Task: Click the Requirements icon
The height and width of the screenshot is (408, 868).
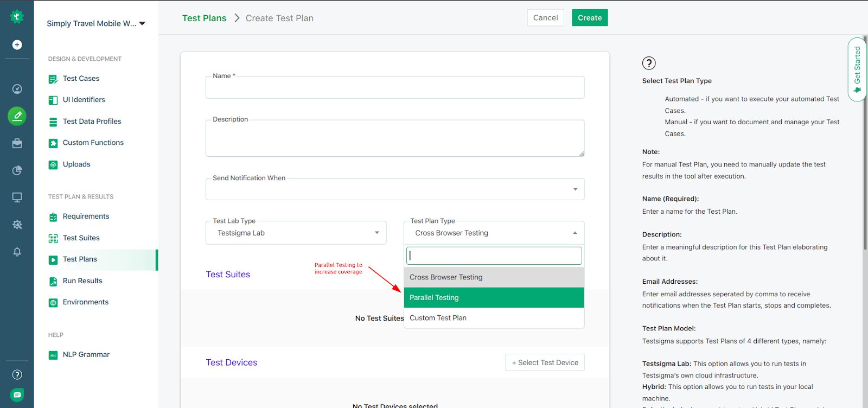Action: [x=53, y=217]
